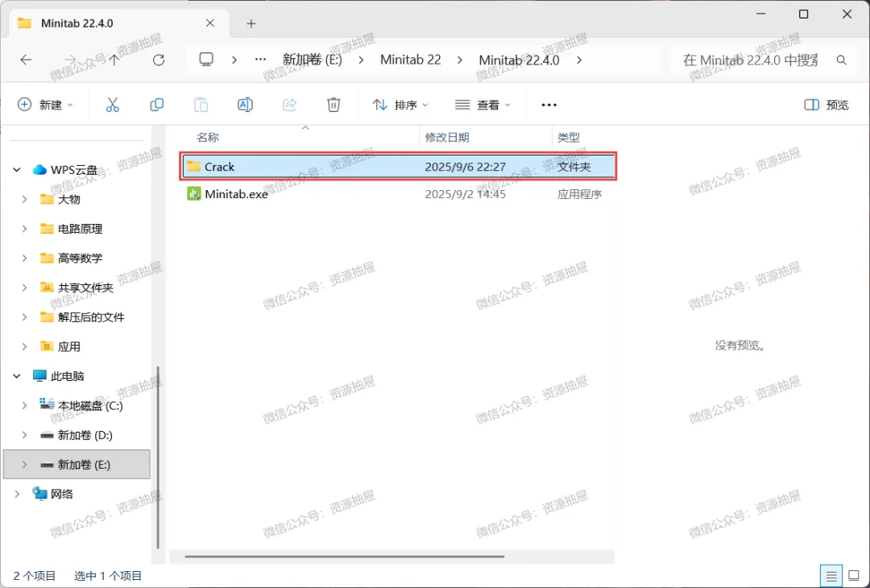Go to 新加卷 (E:) in breadcrumb
The width and height of the screenshot is (870, 588).
[x=313, y=60]
